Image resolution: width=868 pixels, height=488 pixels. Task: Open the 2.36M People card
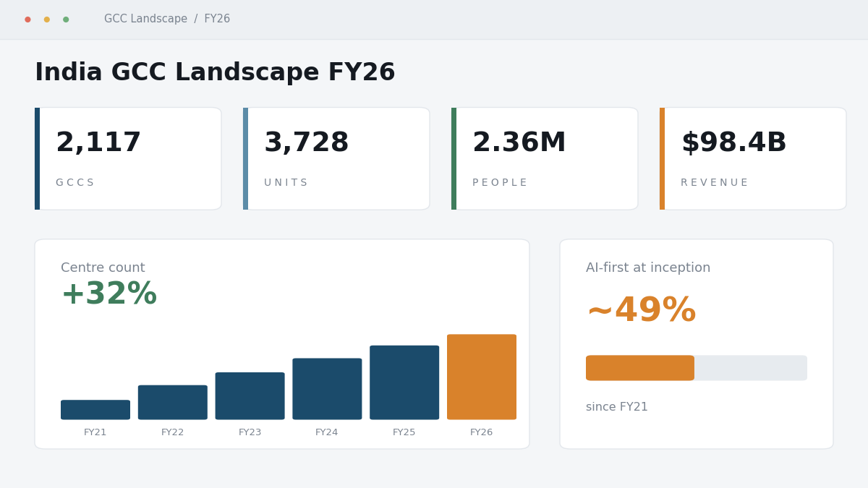tap(545, 158)
